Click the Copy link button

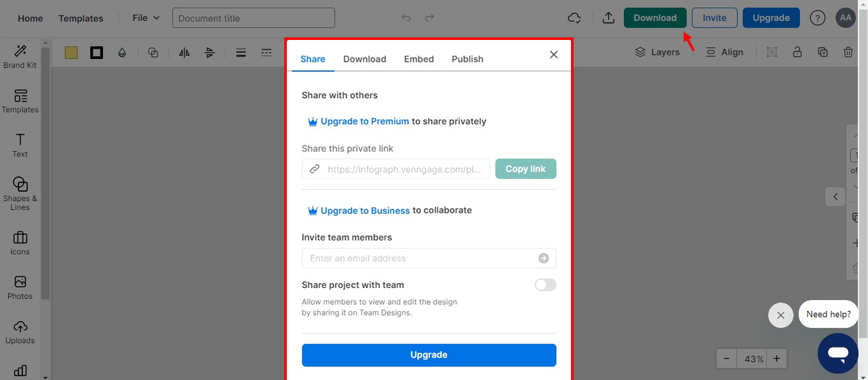tap(526, 169)
